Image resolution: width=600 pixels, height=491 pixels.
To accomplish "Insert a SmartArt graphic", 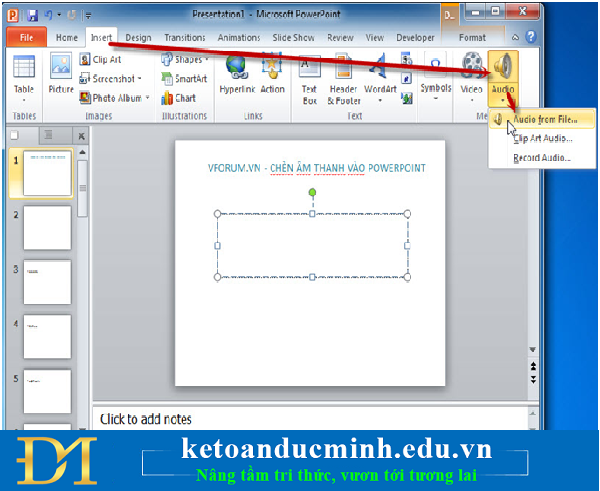I will point(184,79).
